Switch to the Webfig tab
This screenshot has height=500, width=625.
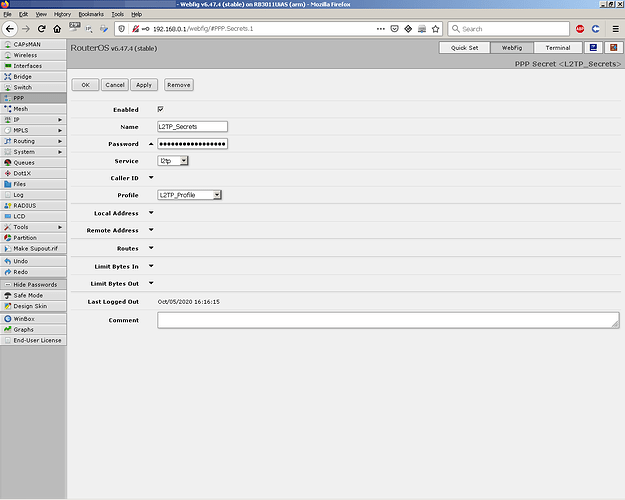pos(512,48)
